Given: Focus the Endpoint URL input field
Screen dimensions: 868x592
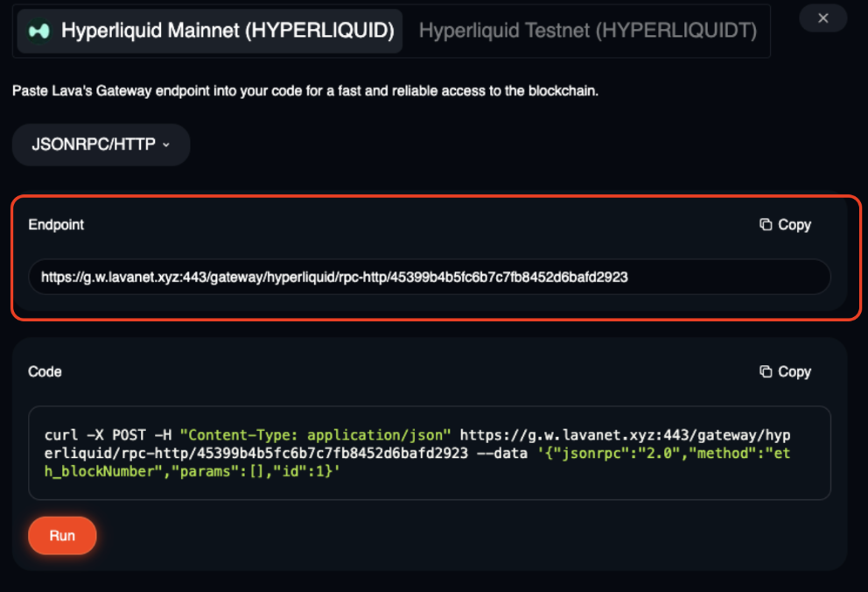Looking at the screenshot, I should pyautogui.click(x=429, y=277).
